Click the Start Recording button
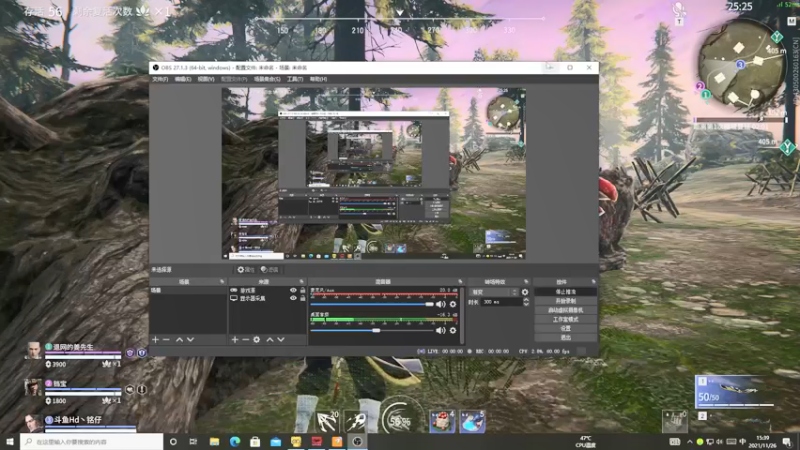 (565, 301)
